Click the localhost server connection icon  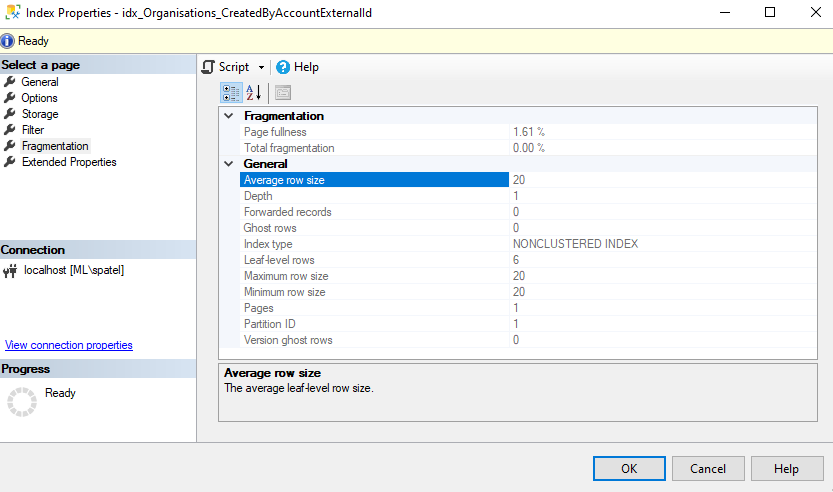10,271
